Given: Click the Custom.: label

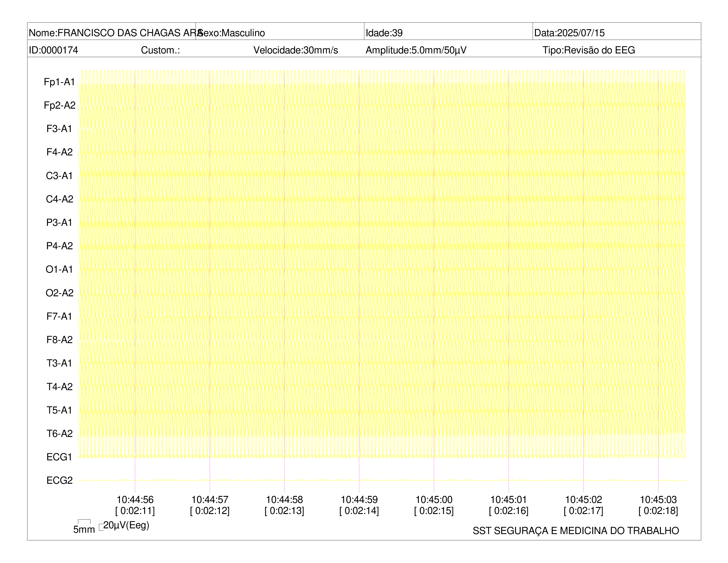Looking at the screenshot, I should [x=160, y=50].
